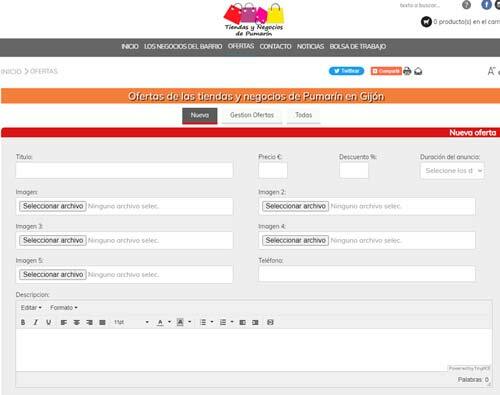Open the font size 11pt dropdown

point(131,322)
